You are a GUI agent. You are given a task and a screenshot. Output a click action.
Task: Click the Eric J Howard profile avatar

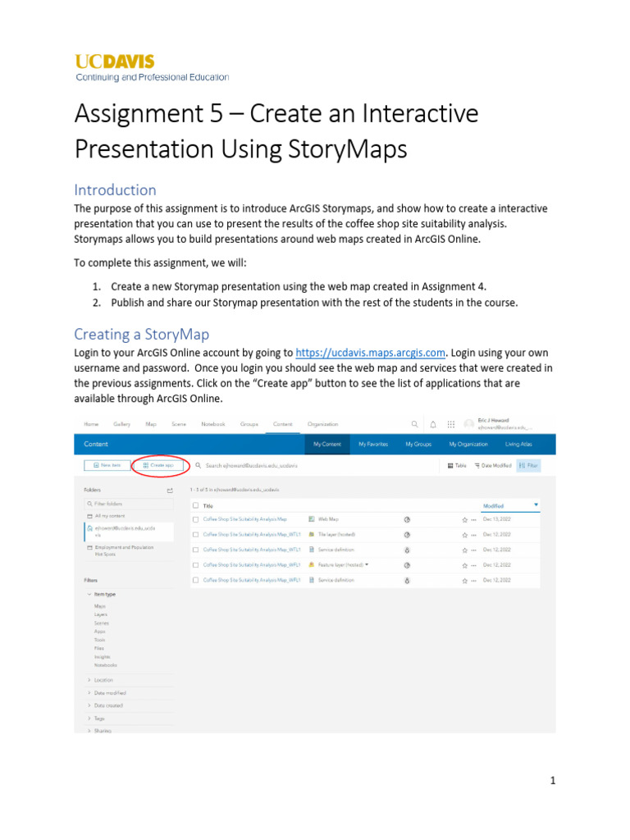[468, 424]
